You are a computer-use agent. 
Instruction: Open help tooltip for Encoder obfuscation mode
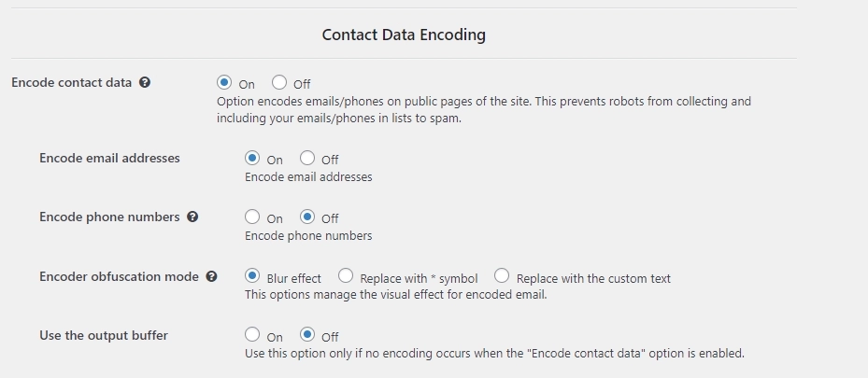(x=212, y=276)
